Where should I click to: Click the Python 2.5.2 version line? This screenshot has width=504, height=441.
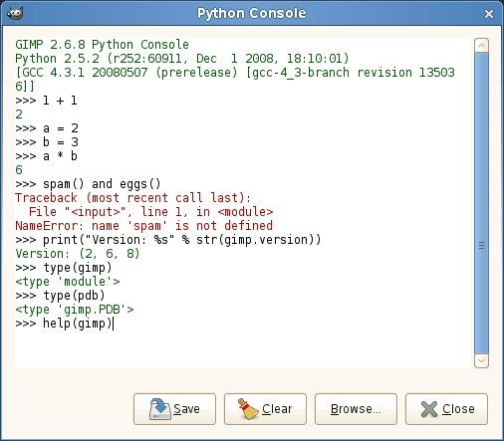point(182,59)
